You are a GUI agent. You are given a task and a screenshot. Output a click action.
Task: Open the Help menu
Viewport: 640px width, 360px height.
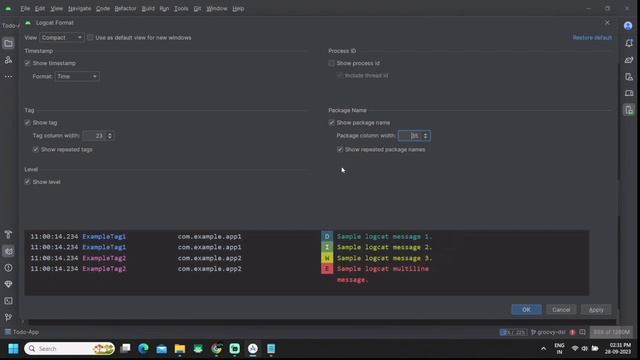pos(238,9)
